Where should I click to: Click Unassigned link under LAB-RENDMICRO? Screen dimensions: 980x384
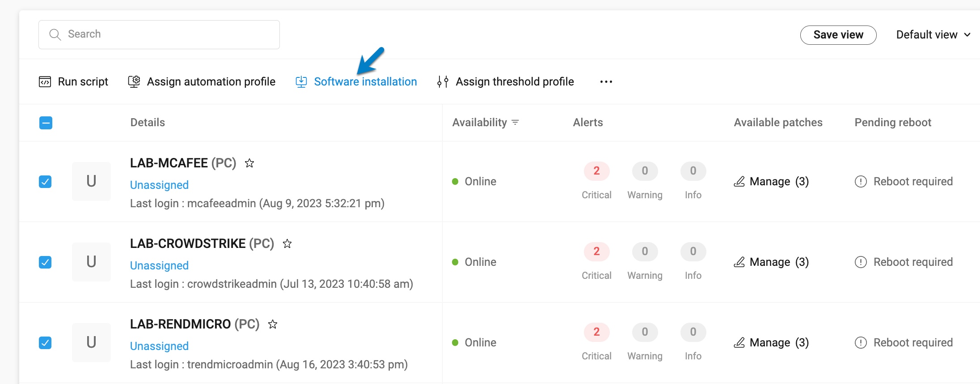(159, 346)
